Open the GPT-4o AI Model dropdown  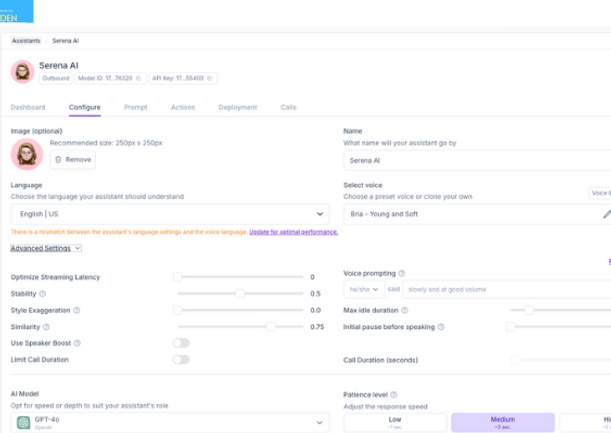(169, 423)
